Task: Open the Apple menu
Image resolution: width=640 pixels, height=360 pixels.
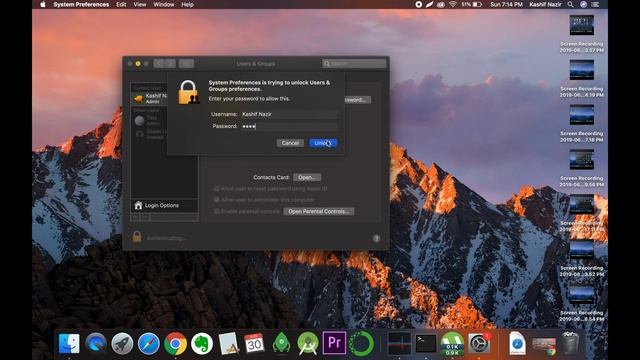Action: 43,4
